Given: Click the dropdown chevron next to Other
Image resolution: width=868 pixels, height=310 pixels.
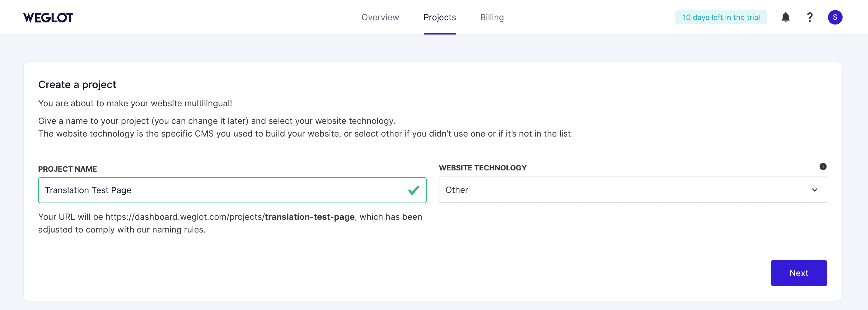Looking at the screenshot, I should [814, 190].
